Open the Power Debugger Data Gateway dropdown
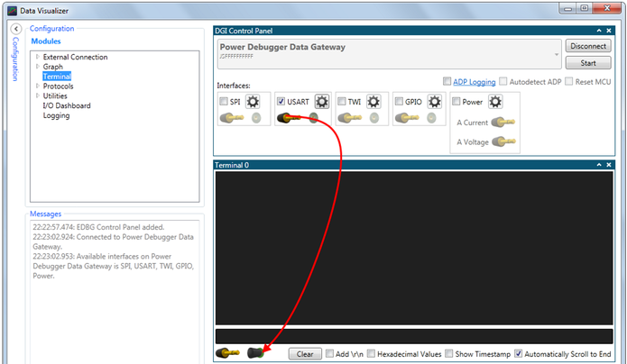Viewport: 627px width, 364px height. (x=557, y=55)
